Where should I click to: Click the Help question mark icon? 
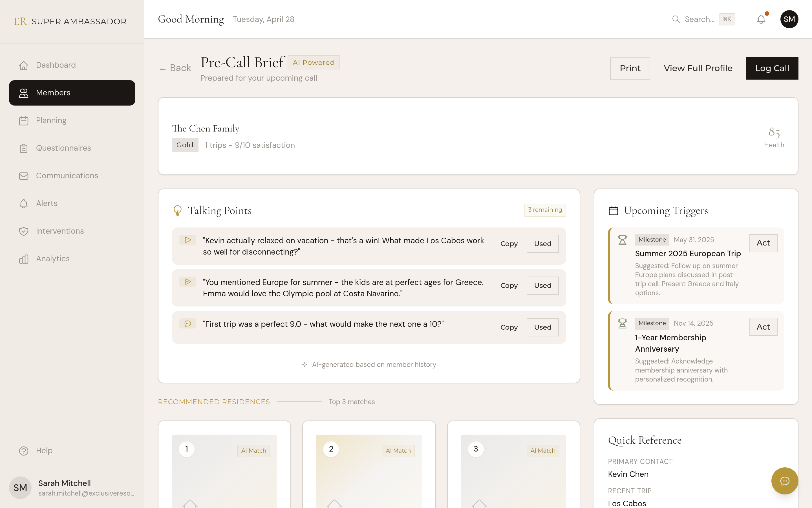pos(23,450)
